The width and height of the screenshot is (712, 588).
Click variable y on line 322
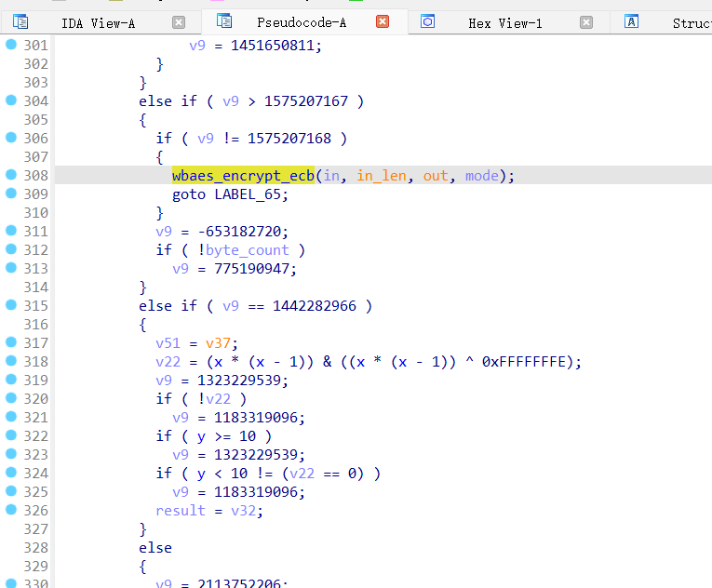tap(201, 436)
